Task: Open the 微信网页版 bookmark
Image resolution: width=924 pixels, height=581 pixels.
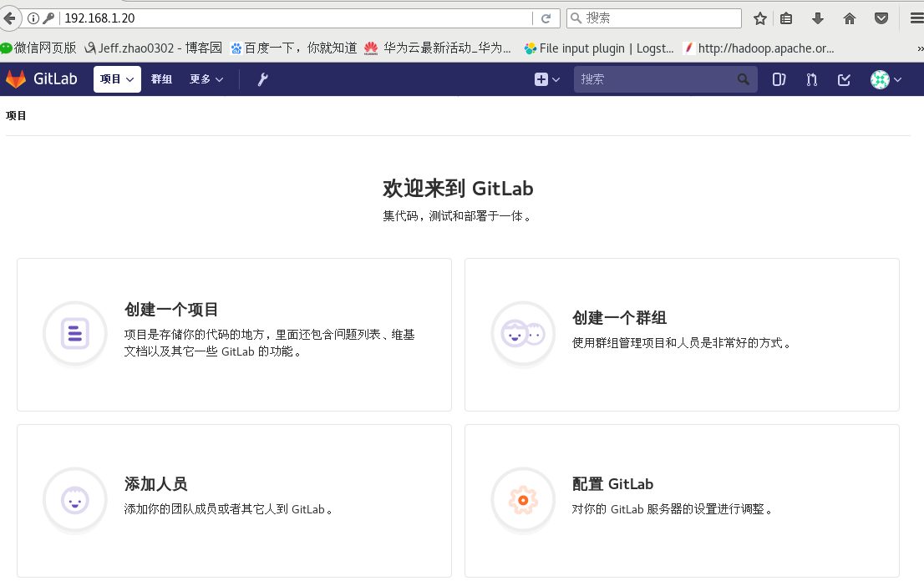Action: (x=39, y=48)
